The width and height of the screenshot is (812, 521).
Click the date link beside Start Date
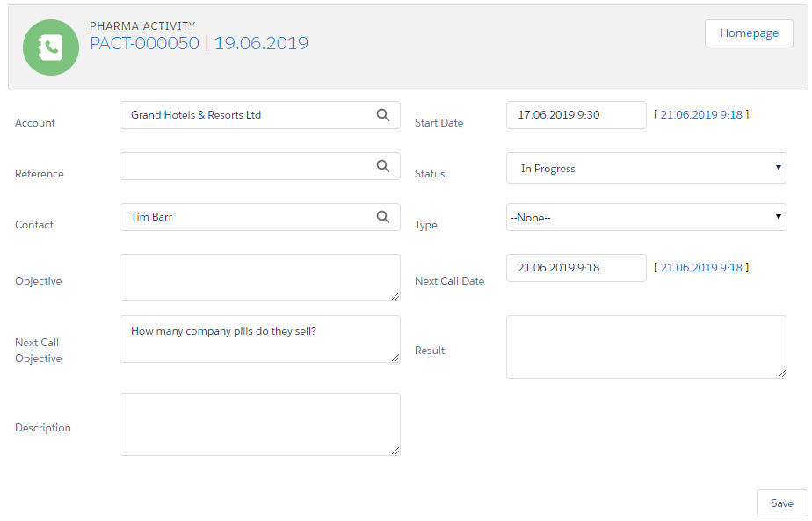(x=700, y=115)
